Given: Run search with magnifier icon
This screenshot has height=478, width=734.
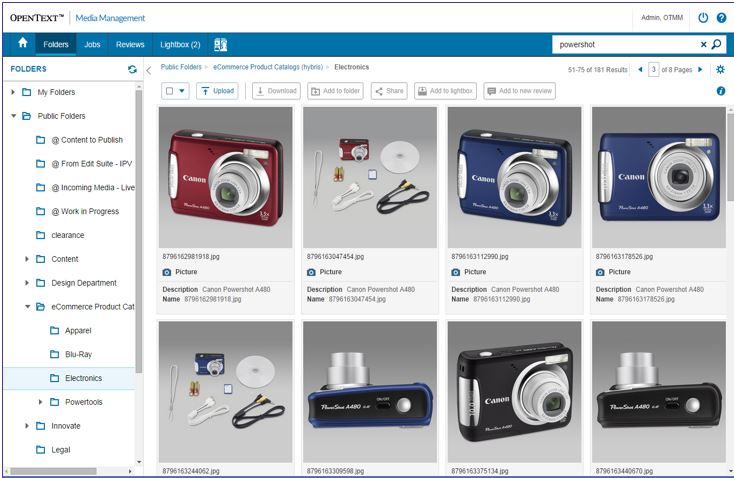Looking at the screenshot, I should pos(716,44).
